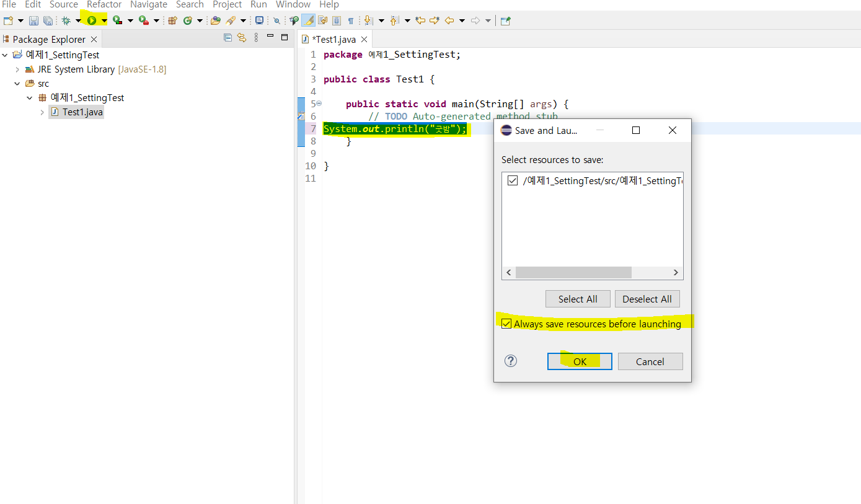The image size is (861, 504).
Task: Toggle Block Selection Mode icon
Action: click(337, 20)
